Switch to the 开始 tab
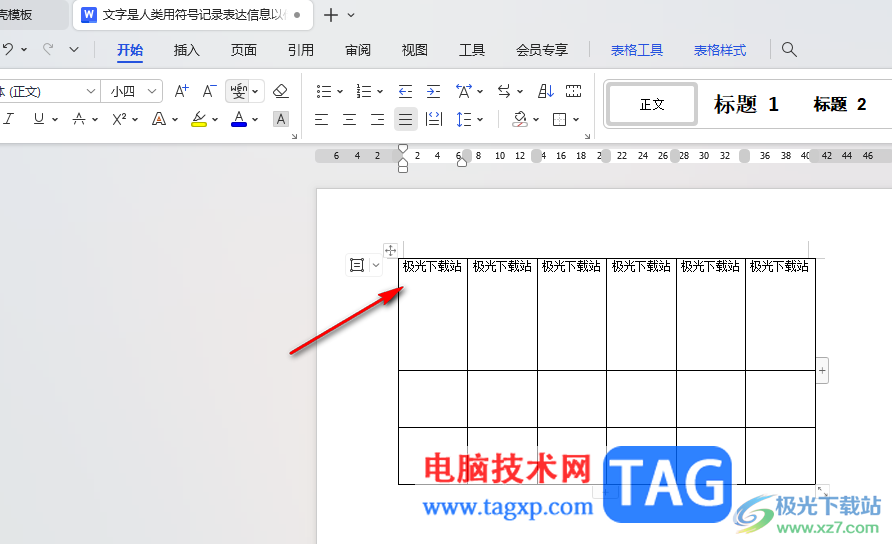 pyautogui.click(x=130, y=50)
